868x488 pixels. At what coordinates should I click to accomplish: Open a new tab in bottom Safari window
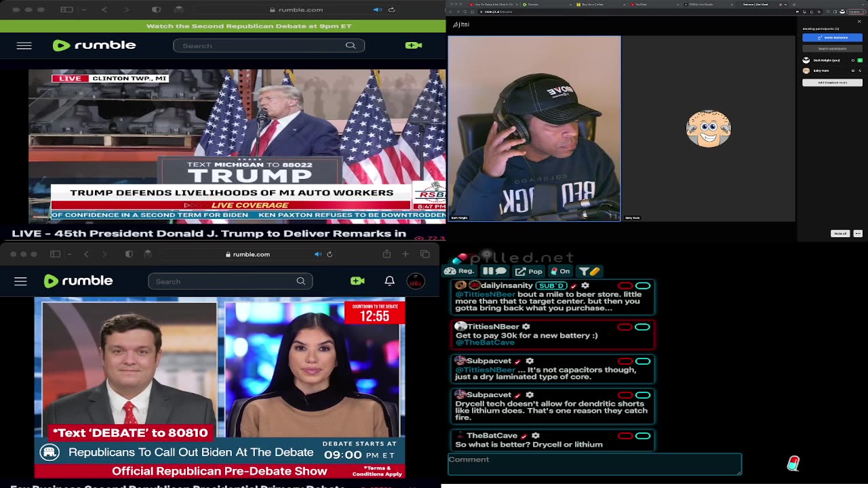(x=406, y=254)
